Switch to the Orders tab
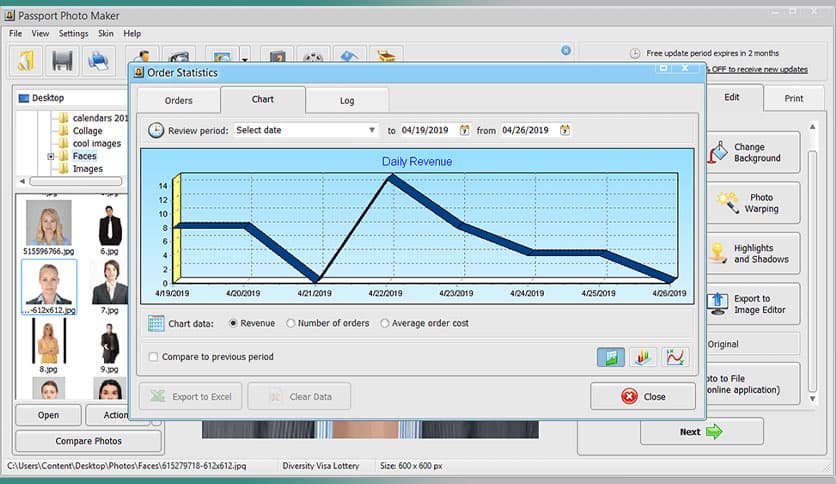The width and height of the screenshot is (836, 484). coord(178,100)
